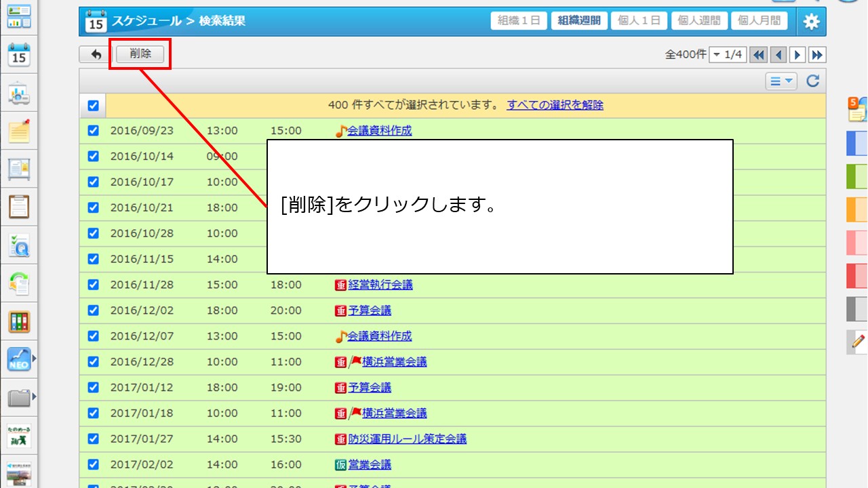Go to the next results page
868x488 pixels.
point(797,55)
